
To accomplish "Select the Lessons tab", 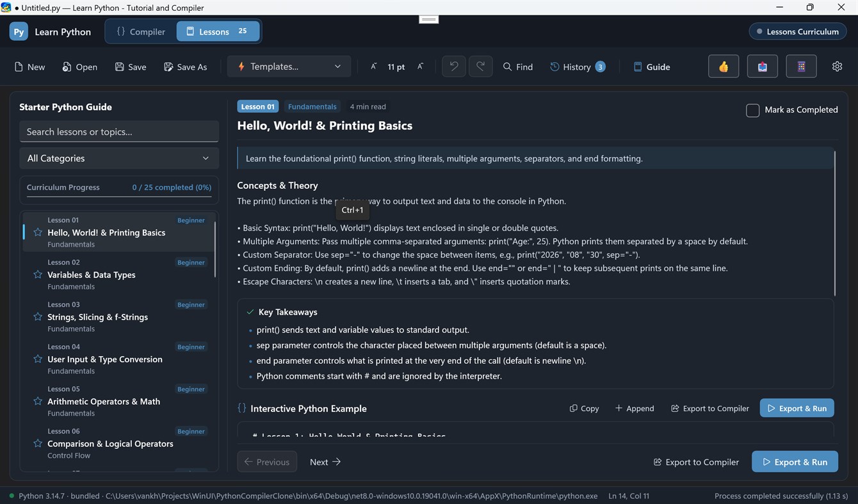I will [x=218, y=31].
